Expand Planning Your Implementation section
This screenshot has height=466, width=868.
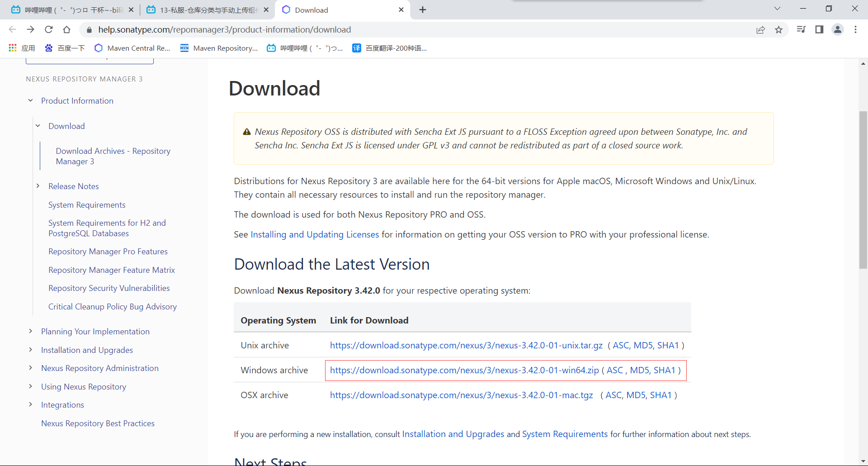30,331
